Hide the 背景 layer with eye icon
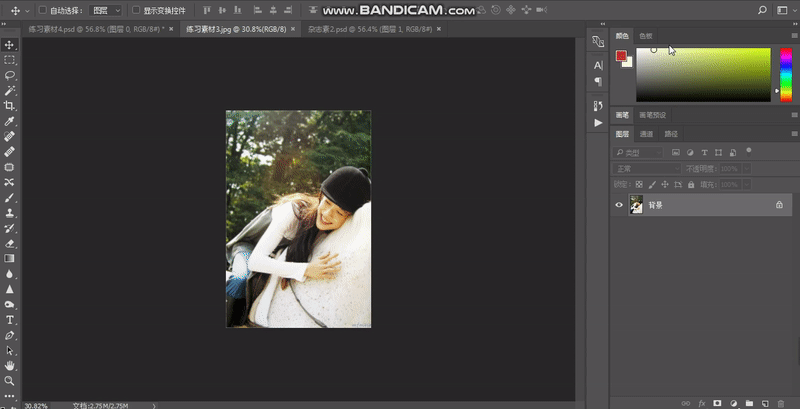 (x=619, y=205)
